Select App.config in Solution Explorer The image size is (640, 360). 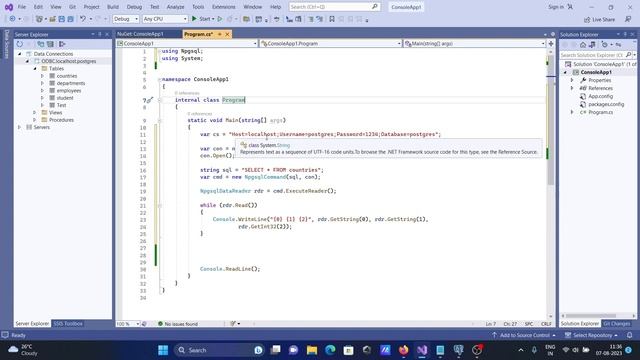(600, 96)
